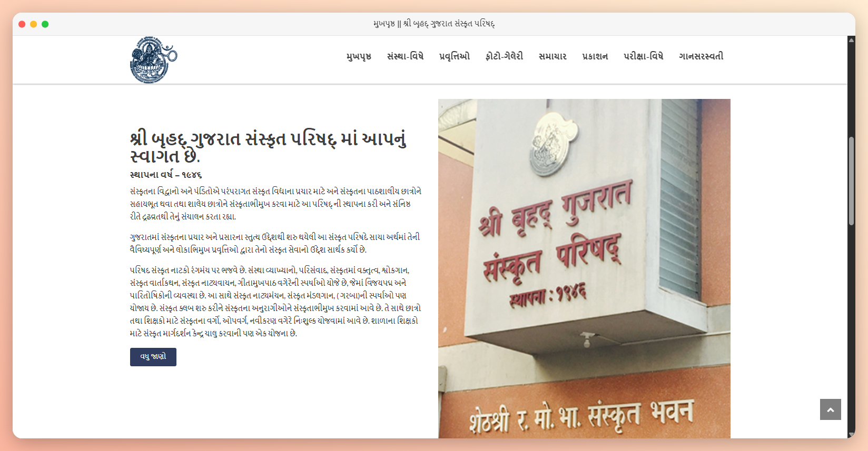Click the welcome heading શ્રી બૃહદ્ ગુજરાત સંસ્કૃત પરિષદ્

(x=268, y=147)
